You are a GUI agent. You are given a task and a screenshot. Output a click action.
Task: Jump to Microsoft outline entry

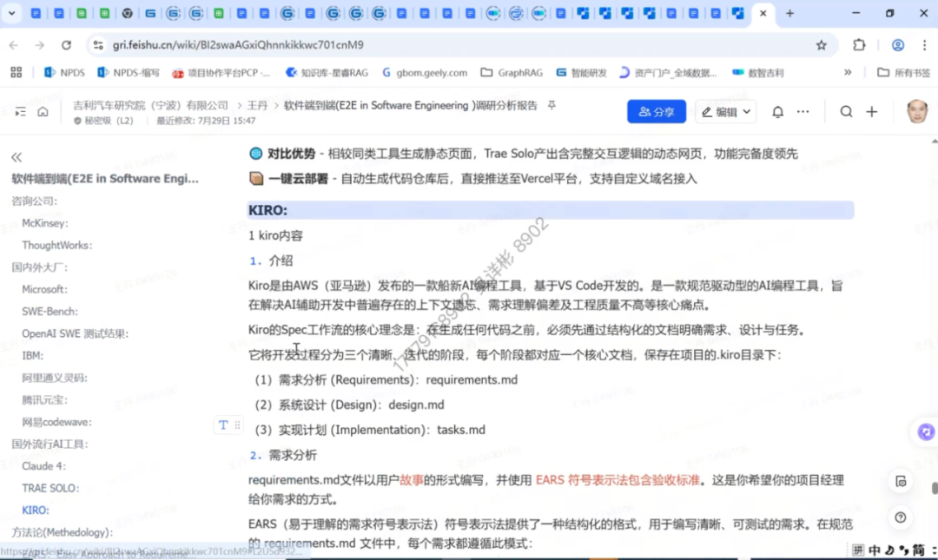coord(44,290)
